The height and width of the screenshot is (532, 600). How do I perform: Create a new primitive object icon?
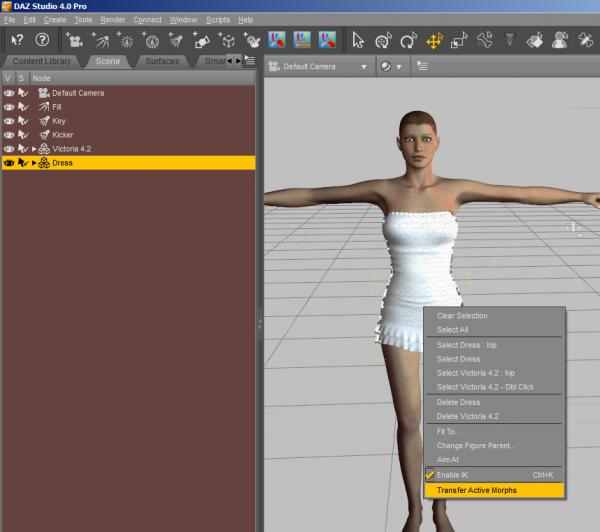coord(201,40)
